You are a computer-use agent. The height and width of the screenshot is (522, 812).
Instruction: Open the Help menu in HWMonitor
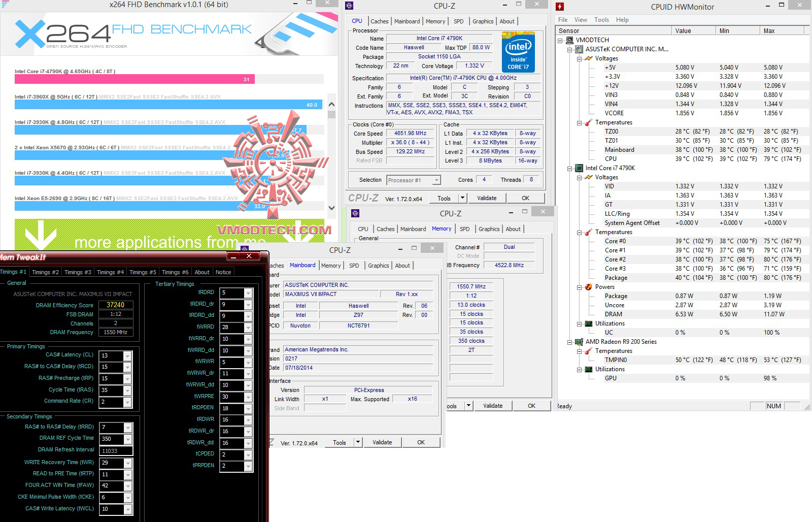tap(622, 20)
